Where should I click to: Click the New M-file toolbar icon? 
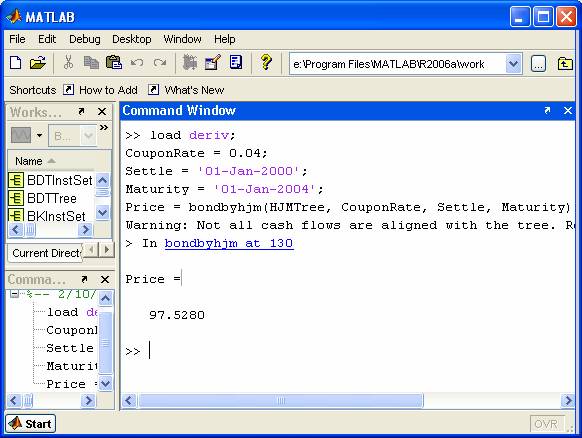click(x=15, y=63)
